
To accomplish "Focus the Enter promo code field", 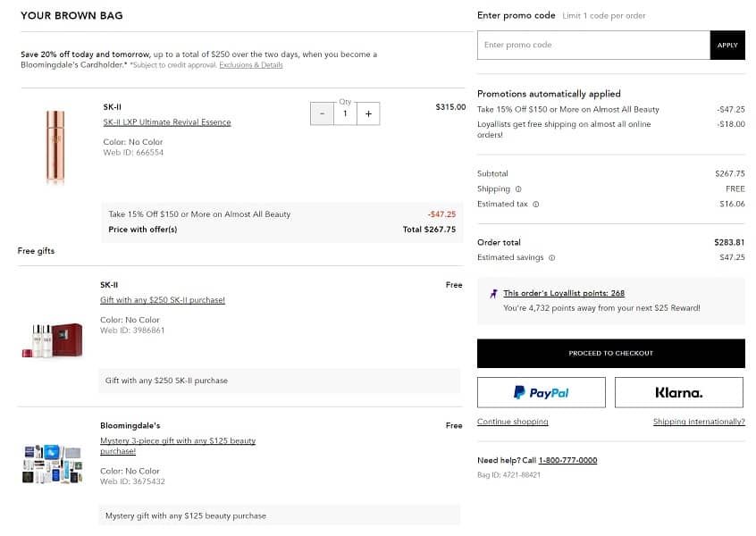I will (592, 45).
